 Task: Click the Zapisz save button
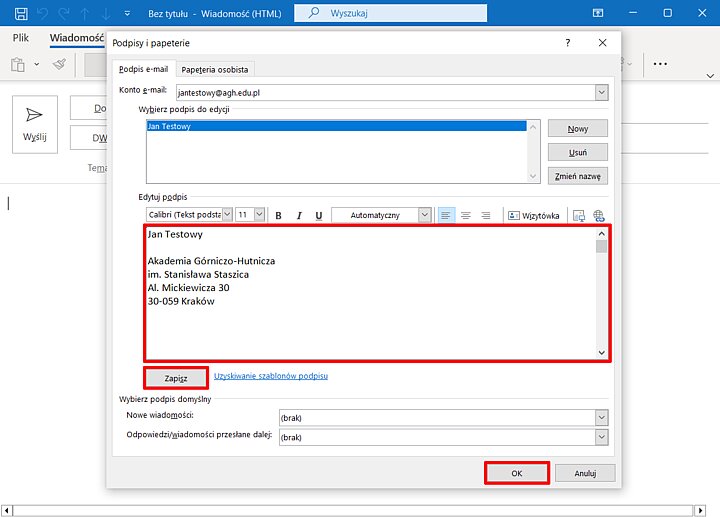coord(176,378)
